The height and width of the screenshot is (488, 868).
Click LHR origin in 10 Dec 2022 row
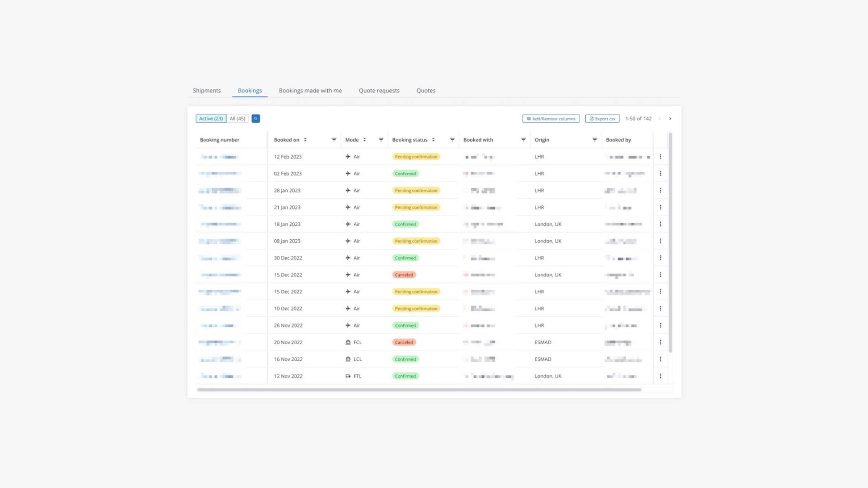(539, 309)
